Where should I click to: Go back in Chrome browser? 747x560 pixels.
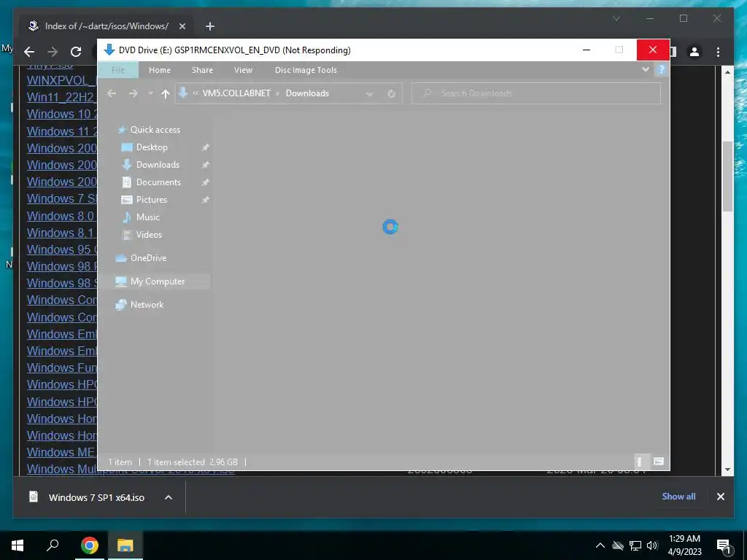pos(29,52)
